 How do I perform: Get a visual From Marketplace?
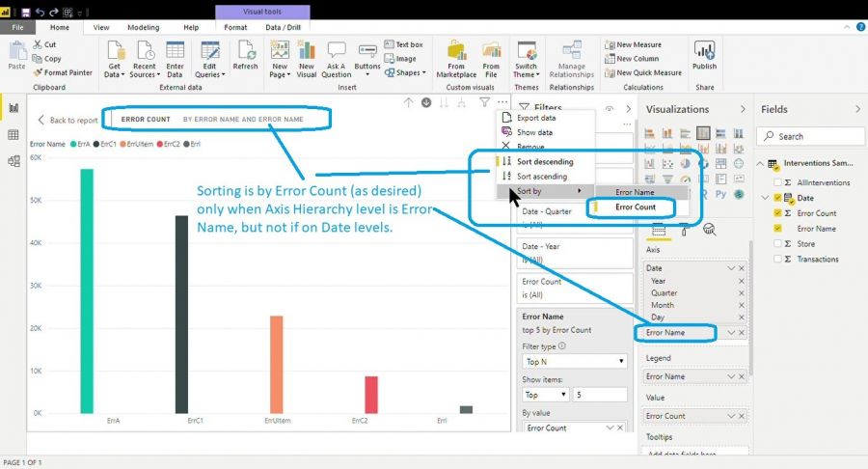(456, 59)
